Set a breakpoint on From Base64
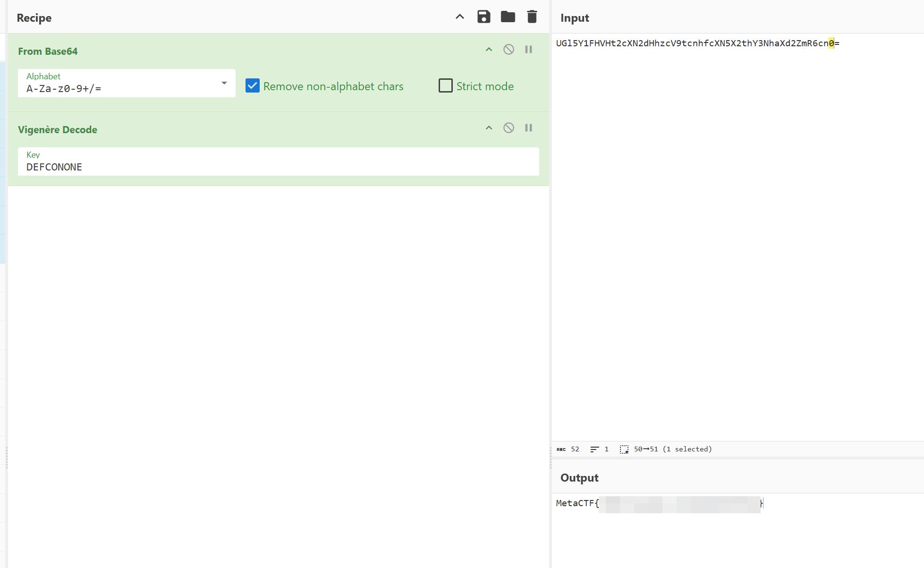 pyautogui.click(x=528, y=49)
